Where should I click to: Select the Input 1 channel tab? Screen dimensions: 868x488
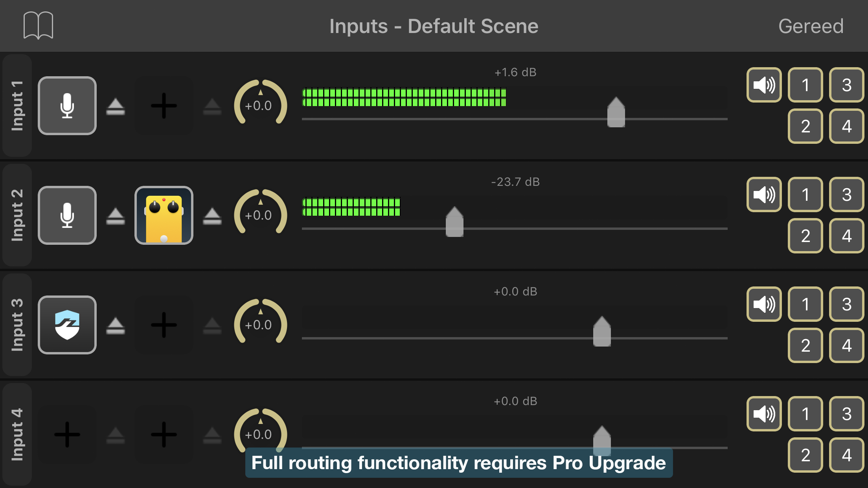point(17,106)
